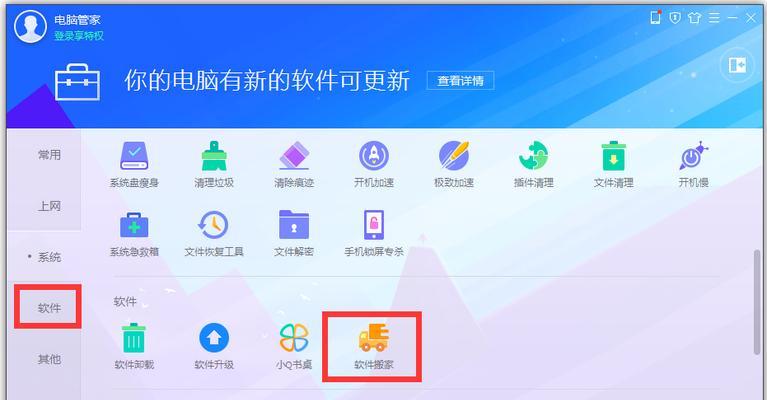Open 小Q书桌 clover icon
This screenshot has width=767, height=400.
click(293, 337)
